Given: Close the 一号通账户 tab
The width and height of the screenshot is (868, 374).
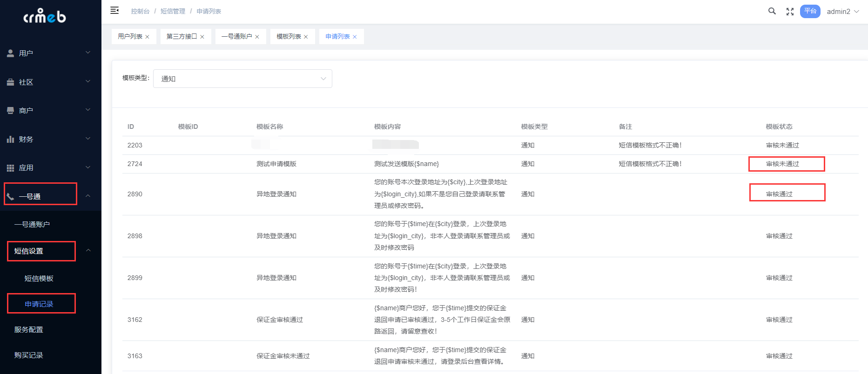Looking at the screenshot, I should click(257, 37).
